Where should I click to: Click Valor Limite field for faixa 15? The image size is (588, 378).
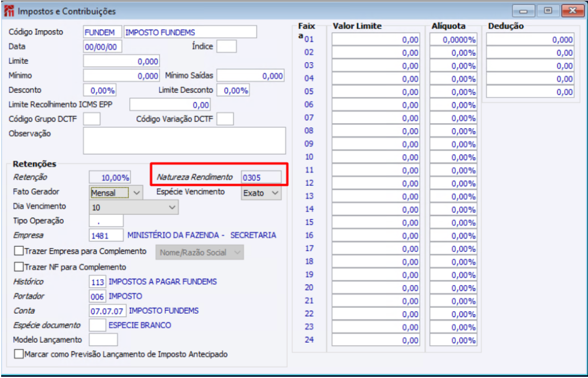[x=375, y=222]
